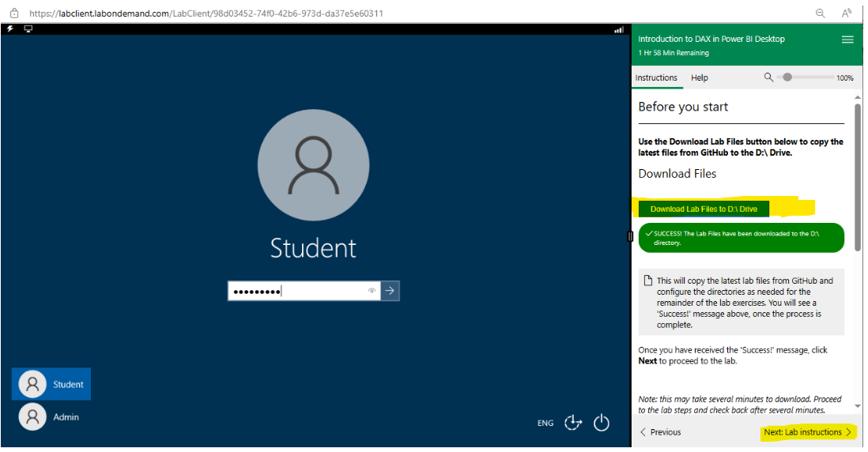This screenshot has height=452, width=868.
Task: Click the lightning bolt commands icon
Action: pos(10,28)
